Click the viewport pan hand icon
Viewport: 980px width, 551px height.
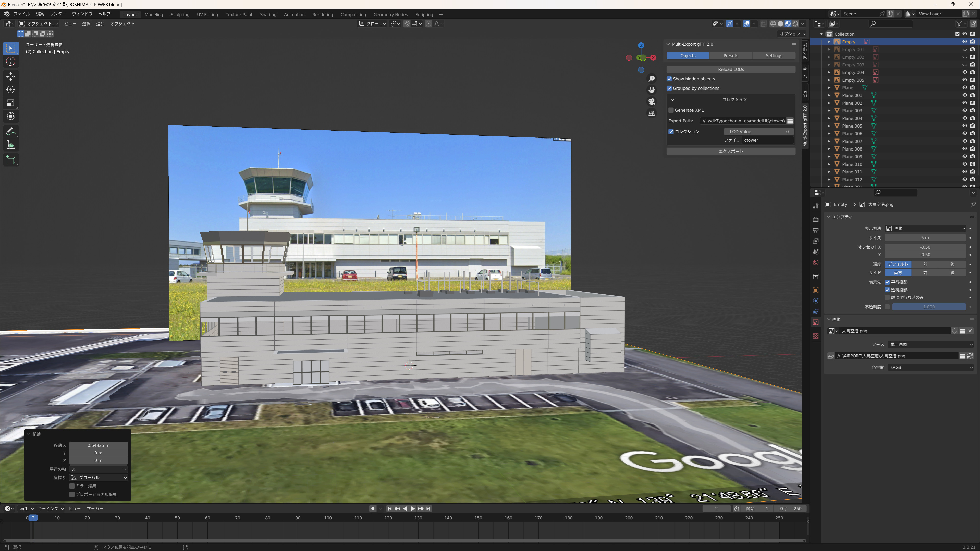click(652, 90)
